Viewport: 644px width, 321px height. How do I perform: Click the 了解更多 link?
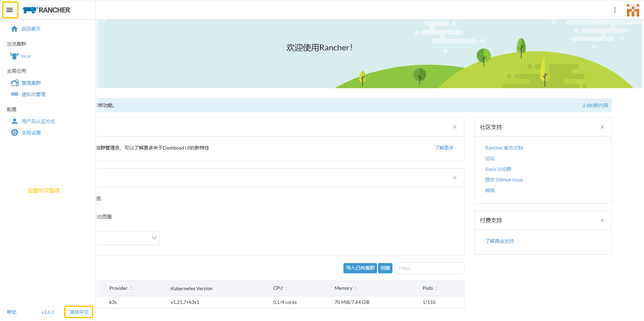click(x=444, y=148)
